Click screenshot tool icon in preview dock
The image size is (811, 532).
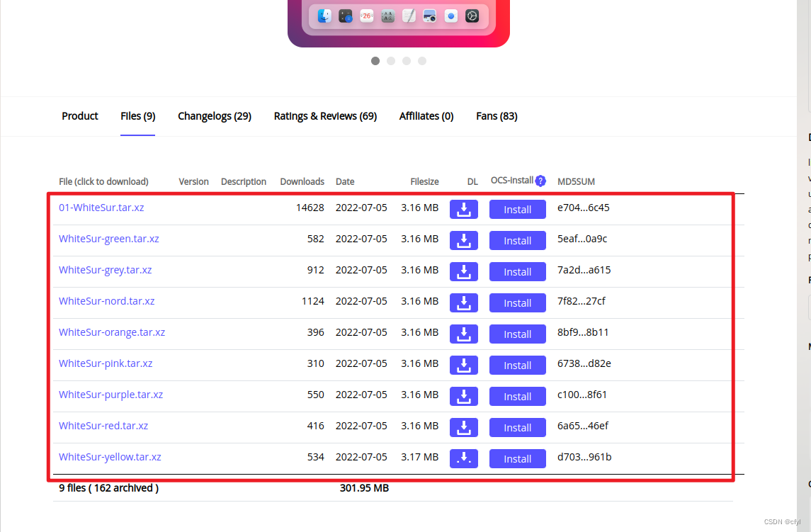[x=430, y=16]
